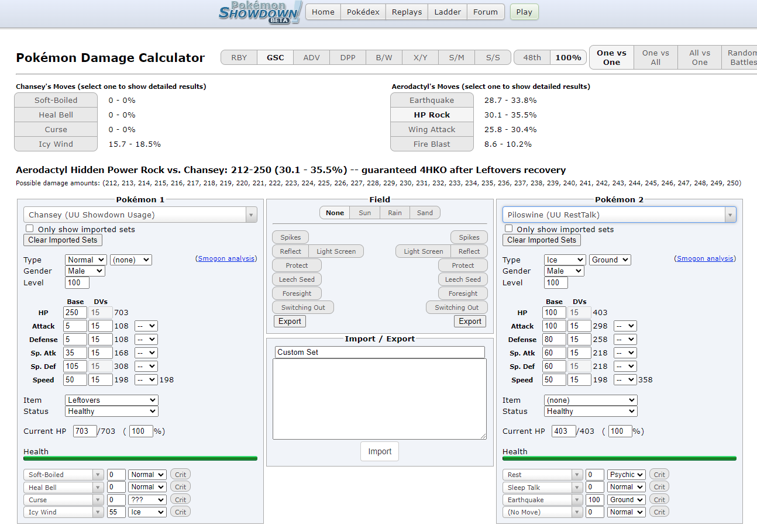Enable Pokémon 1 'Only show imported sets'

(30, 229)
